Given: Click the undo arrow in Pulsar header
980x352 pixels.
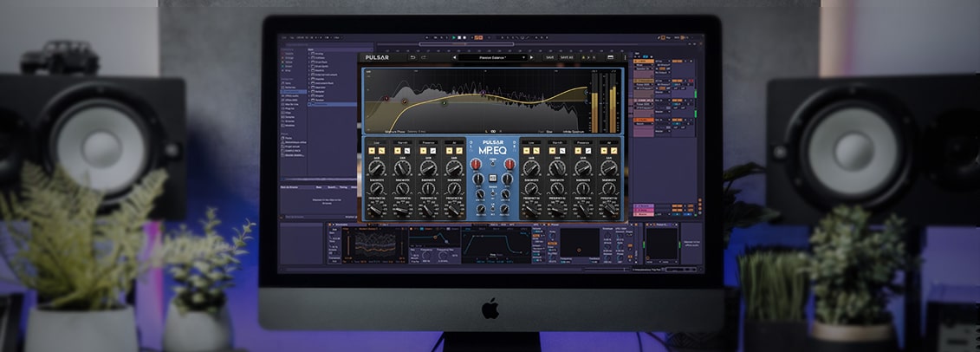Looking at the screenshot, I should pyautogui.click(x=412, y=58).
